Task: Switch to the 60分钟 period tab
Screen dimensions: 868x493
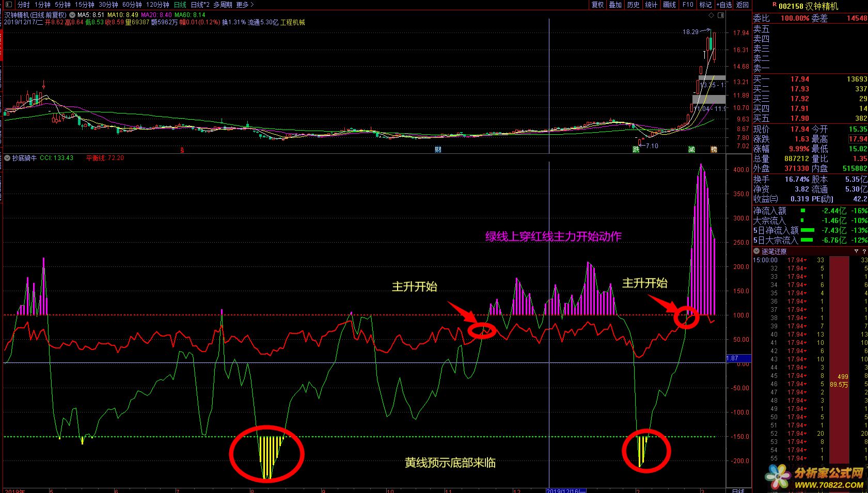Action: click(x=132, y=5)
